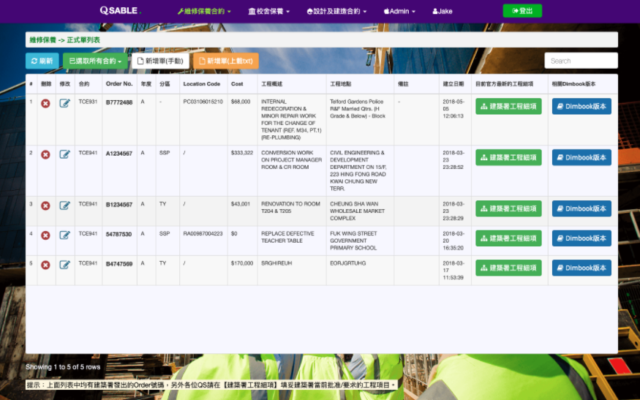Click CHEUNG SHA WAN WHOLESALE MARKET location
This screenshot has height=400, width=640.
(x=358, y=211)
